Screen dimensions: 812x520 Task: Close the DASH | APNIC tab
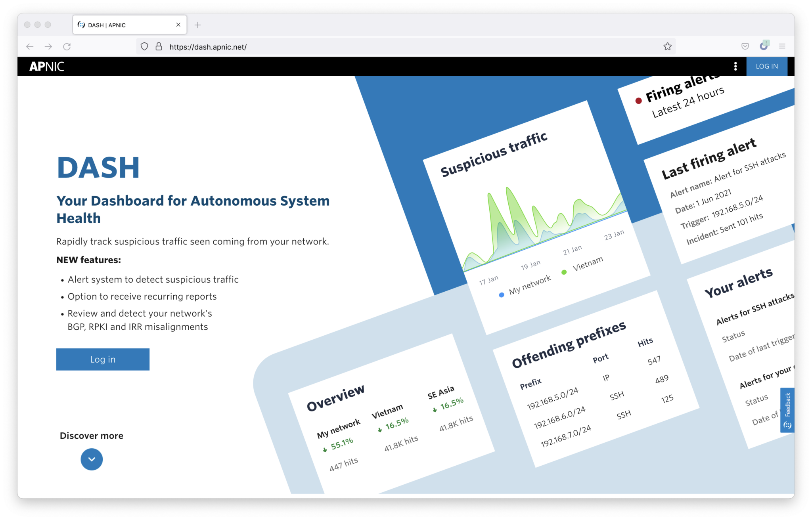pyautogui.click(x=178, y=25)
